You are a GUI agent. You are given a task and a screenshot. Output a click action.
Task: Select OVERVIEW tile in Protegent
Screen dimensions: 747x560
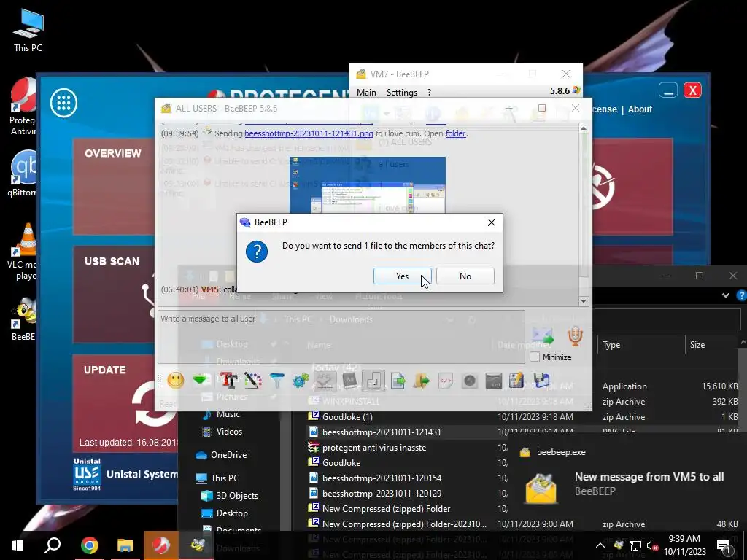[113, 187]
